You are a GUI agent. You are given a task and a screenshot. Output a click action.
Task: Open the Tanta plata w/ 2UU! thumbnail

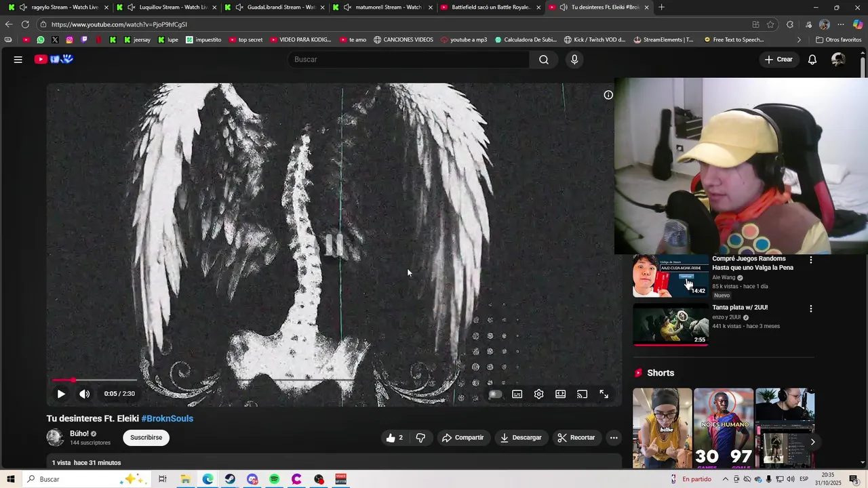pos(671,325)
